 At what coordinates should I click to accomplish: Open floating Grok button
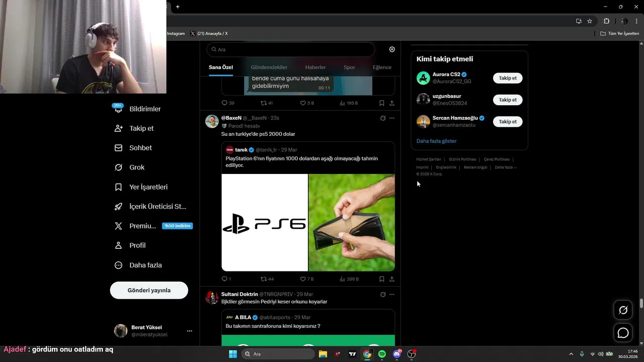623,310
